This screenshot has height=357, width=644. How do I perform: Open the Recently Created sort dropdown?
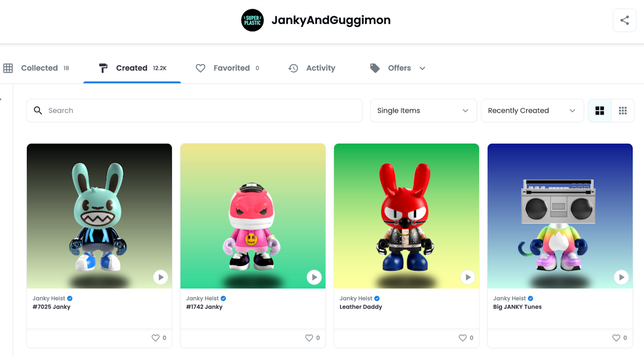click(532, 111)
